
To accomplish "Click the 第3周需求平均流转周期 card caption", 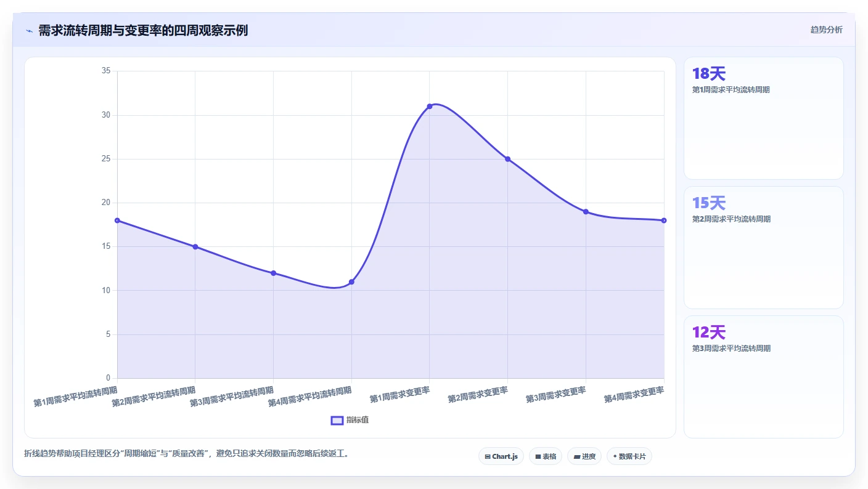I will click(731, 349).
